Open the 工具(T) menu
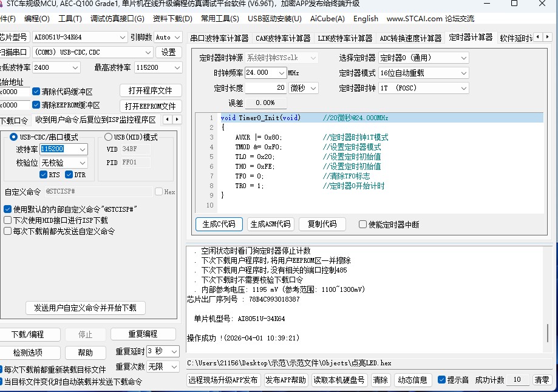The width and height of the screenshot is (558, 392). 69,19
